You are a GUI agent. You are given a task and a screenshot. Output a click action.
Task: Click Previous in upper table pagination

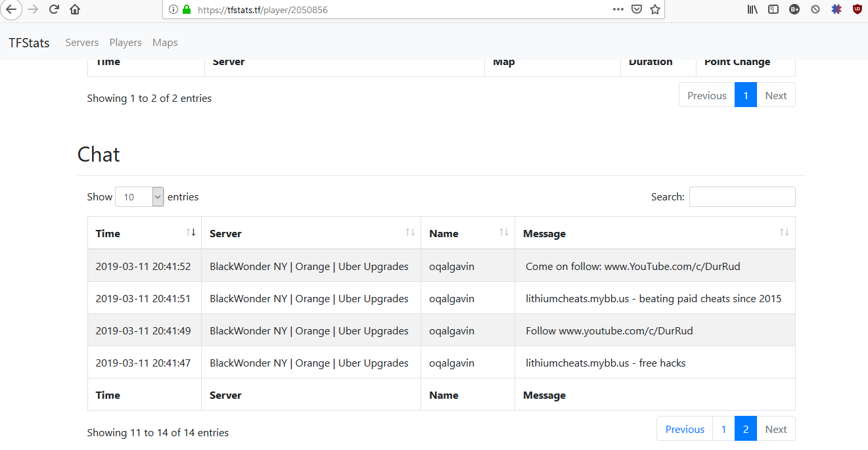707,95
